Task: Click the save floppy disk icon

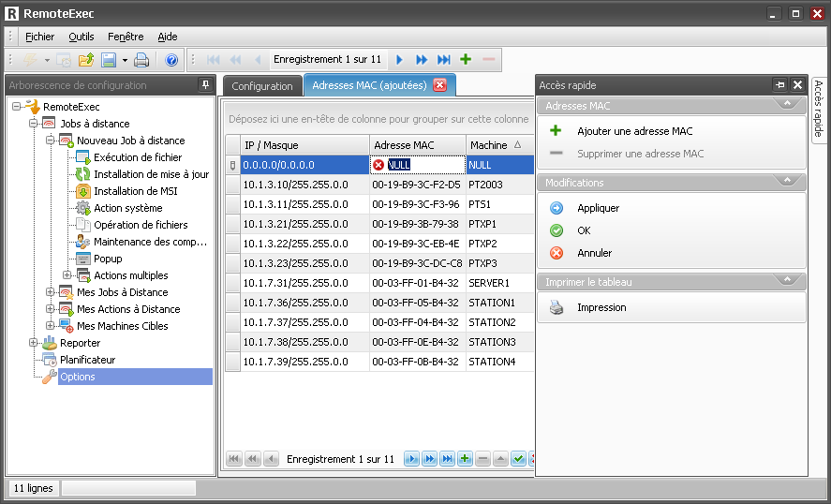Action: click(x=109, y=60)
